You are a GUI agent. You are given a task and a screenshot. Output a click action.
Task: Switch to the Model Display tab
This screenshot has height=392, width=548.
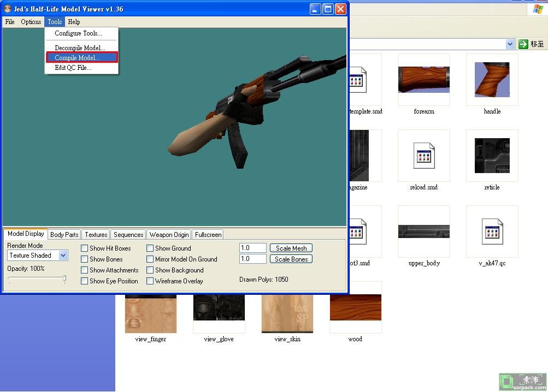(x=26, y=234)
